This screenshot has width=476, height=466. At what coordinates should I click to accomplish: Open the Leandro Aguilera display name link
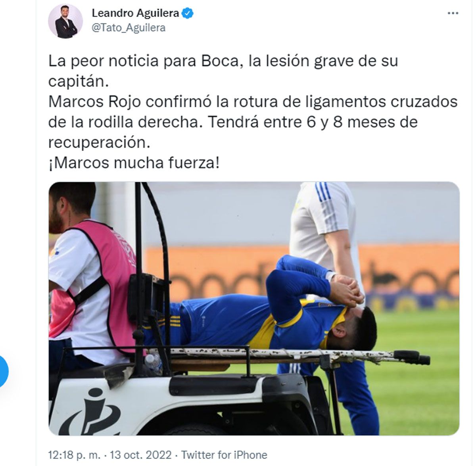click(x=135, y=13)
